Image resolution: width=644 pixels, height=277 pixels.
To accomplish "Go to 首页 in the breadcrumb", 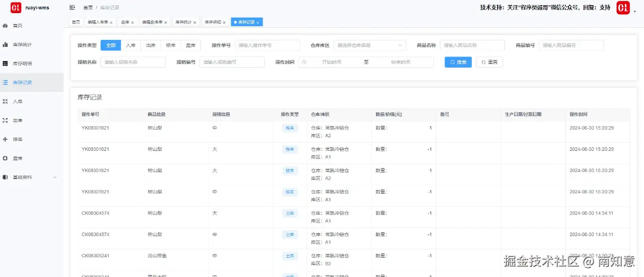I will click(x=88, y=8).
